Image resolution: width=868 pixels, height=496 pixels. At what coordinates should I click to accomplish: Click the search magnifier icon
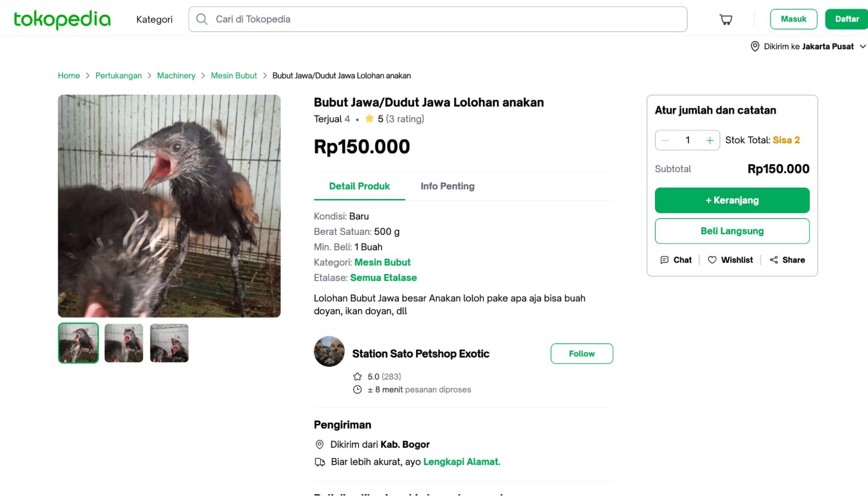[x=202, y=19]
